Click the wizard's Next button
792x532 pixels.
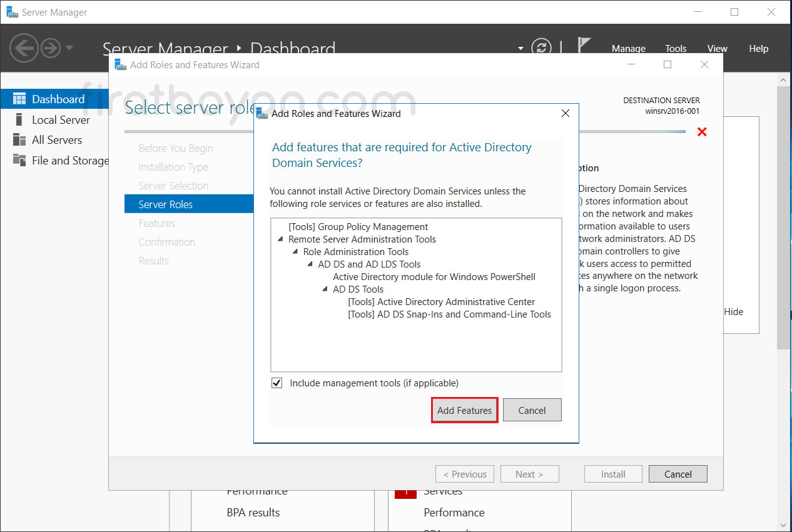pos(529,474)
